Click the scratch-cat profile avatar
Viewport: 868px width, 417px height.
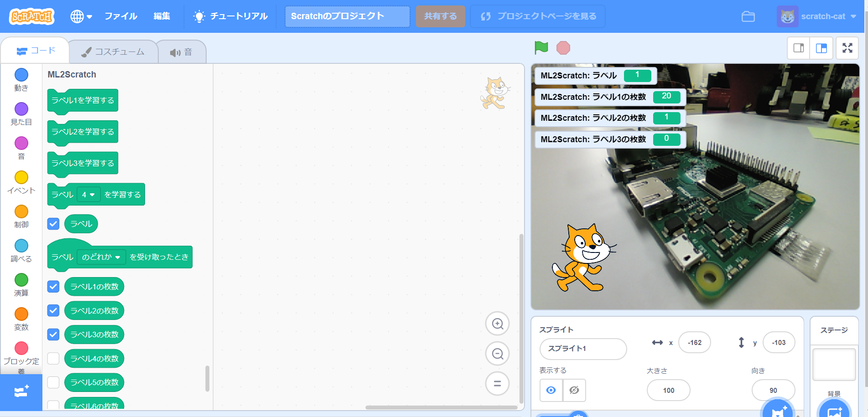coord(787,16)
